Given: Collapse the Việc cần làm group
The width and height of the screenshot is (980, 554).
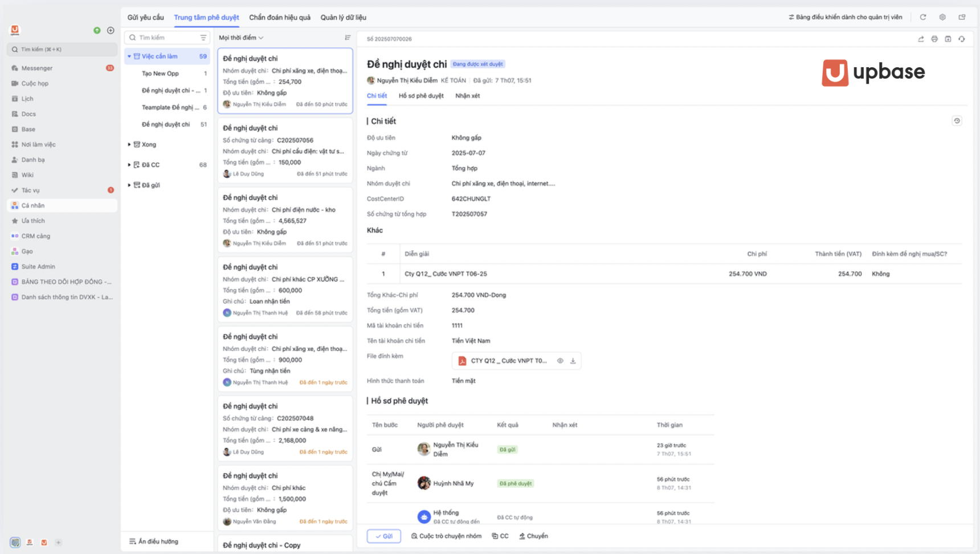Looking at the screenshot, I should pyautogui.click(x=129, y=56).
